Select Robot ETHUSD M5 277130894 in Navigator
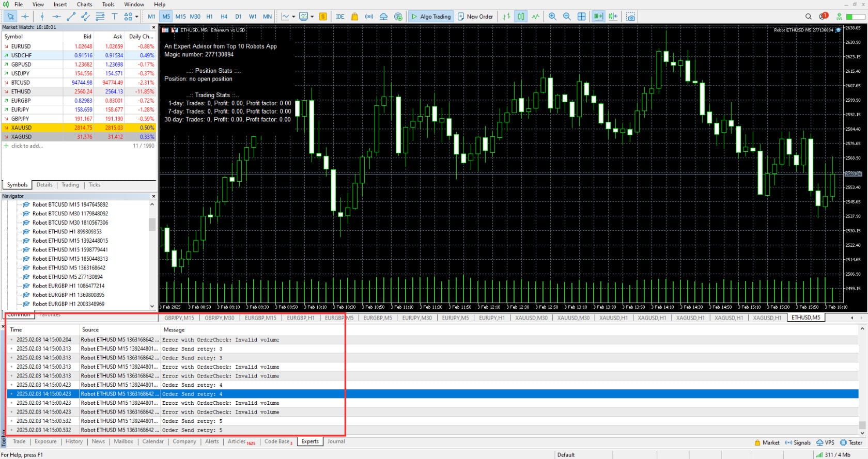Screen dimensions: 868x459 pyautogui.click(x=67, y=277)
